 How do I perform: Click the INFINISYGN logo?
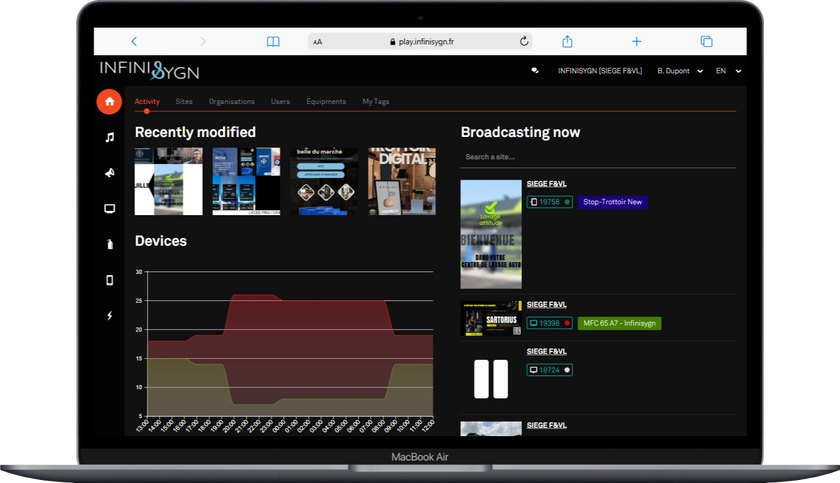coord(149,70)
